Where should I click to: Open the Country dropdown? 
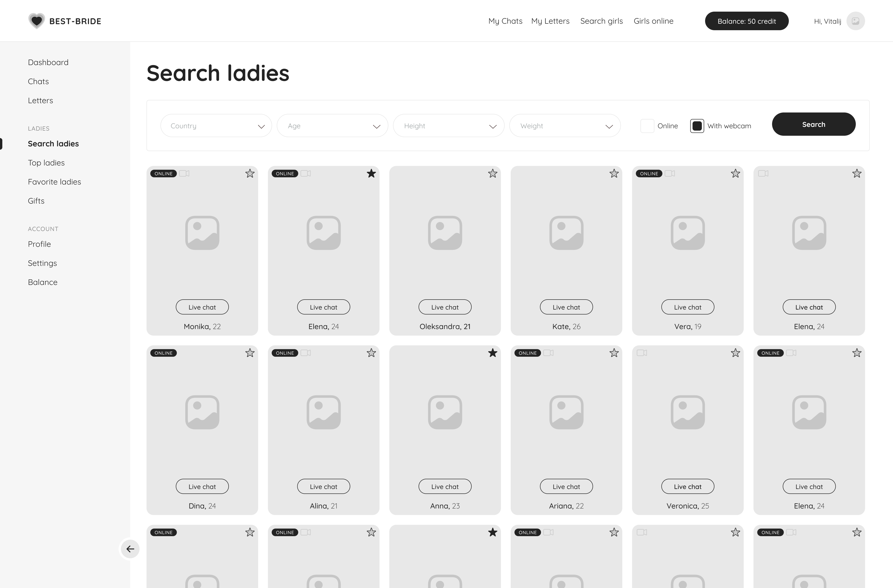pyautogui.click(x=216, y=126)
